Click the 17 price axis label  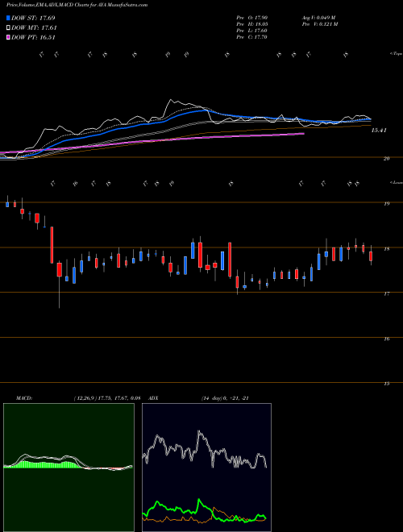(x=386, y=294)
